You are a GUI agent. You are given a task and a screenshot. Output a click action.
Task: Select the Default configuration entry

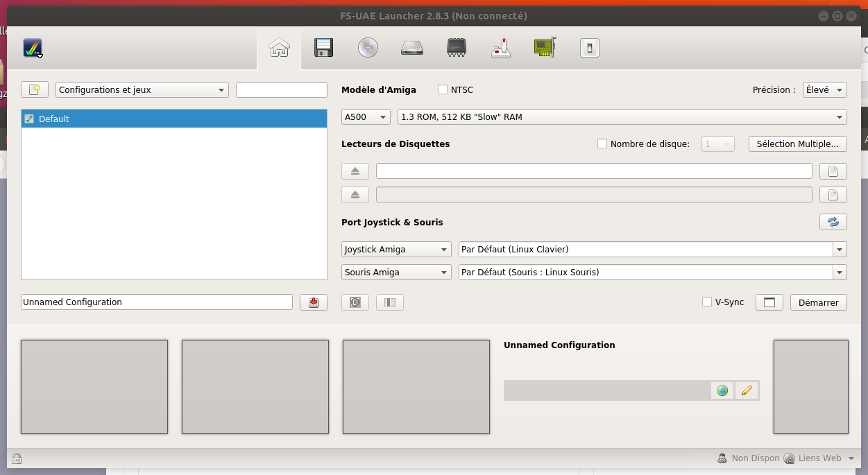(174, 119)
